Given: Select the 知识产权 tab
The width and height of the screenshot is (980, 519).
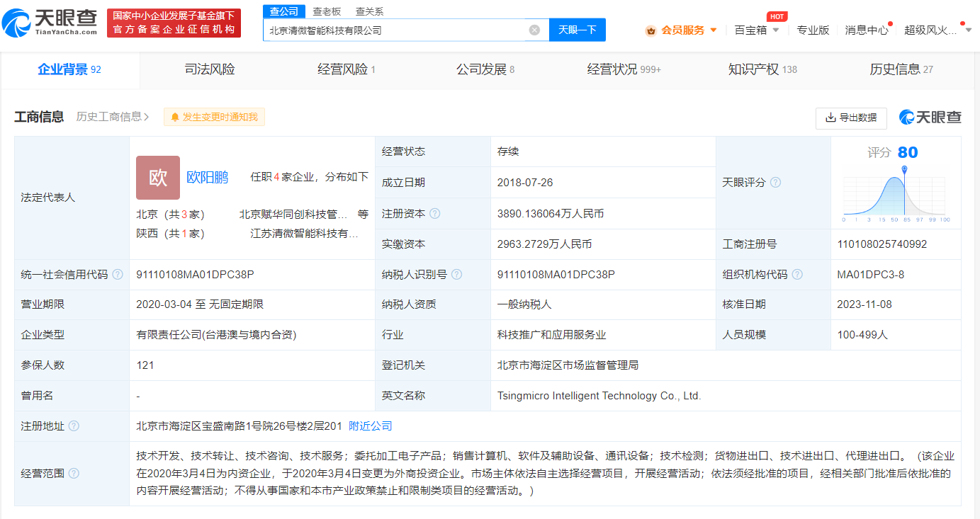Looking at the screenshot, I should click(762, 69).
